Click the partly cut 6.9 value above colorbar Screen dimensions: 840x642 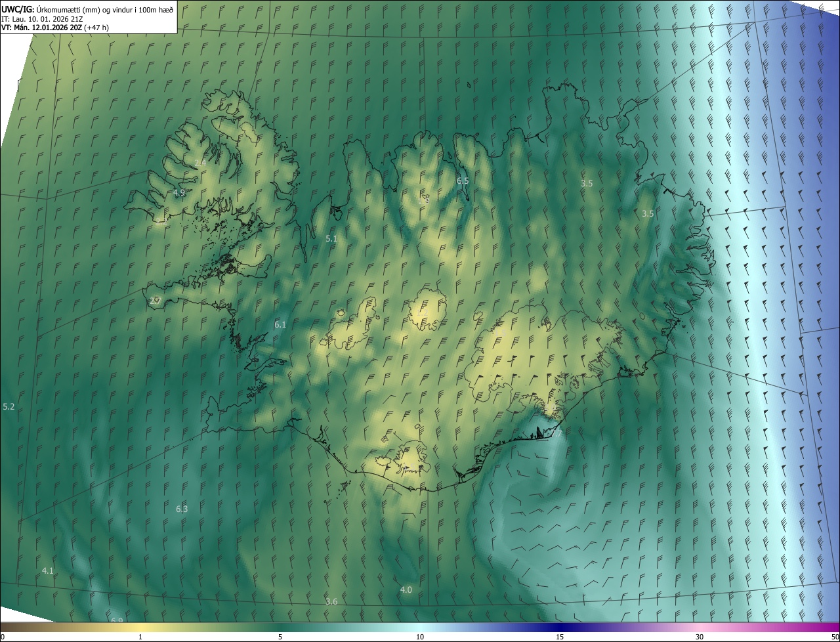point(117,620)
